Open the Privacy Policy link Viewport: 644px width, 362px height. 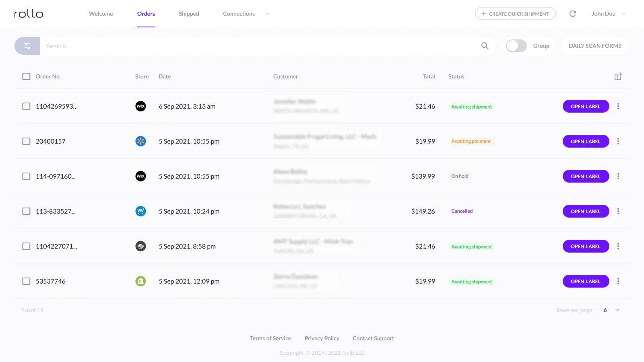click(322, 338)
